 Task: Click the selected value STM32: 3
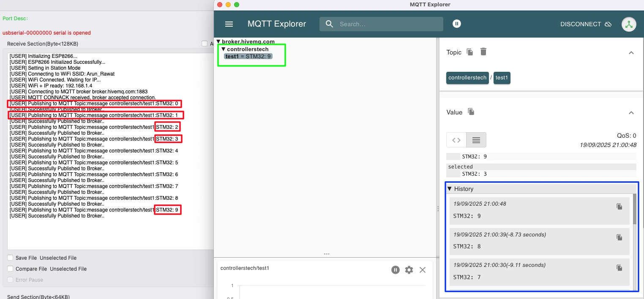click(x=475, y=174)
